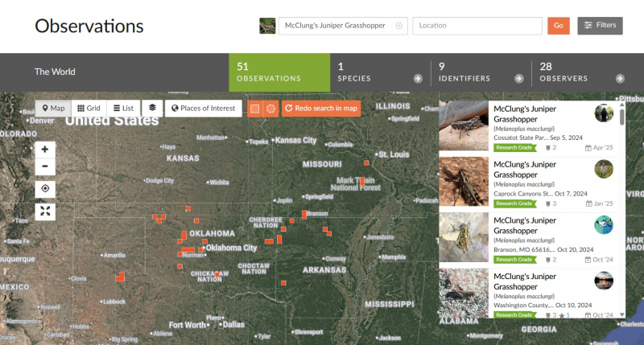This screenshot has height=345, width=644.
Task: Click observer avatar on Washington County card
Action: [x=604, y=281]
